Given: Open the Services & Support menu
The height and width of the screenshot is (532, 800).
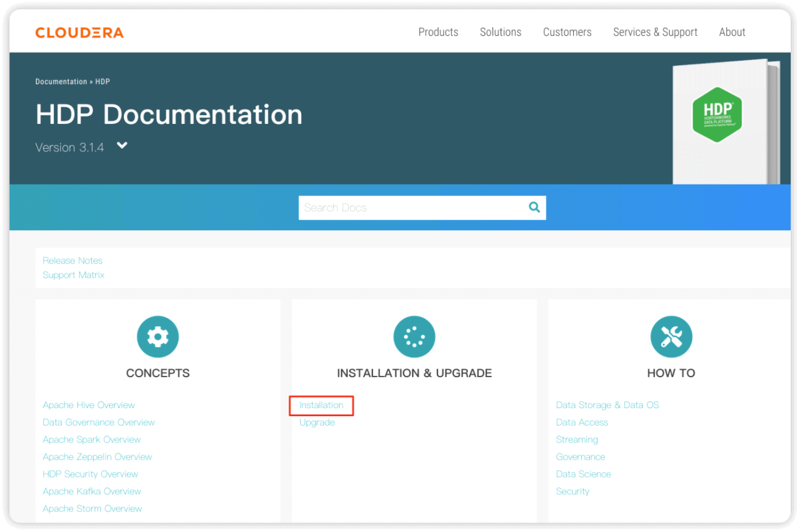Looking at the screenshot, I should click(x=655, y=32).
